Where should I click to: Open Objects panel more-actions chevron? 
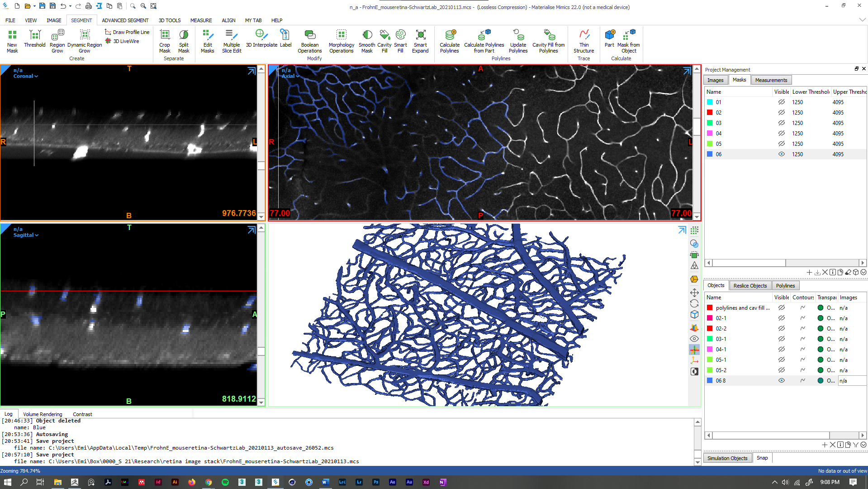[863, 445]
